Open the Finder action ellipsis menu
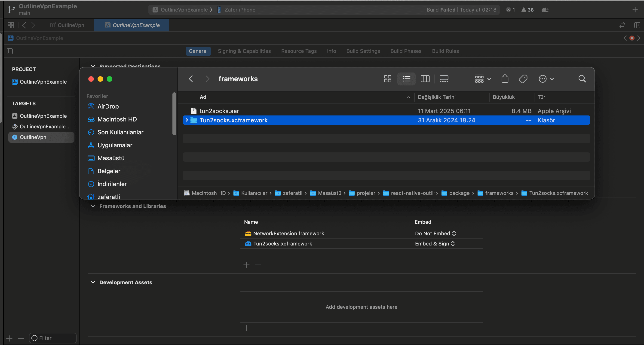 [x=546, y=79]
